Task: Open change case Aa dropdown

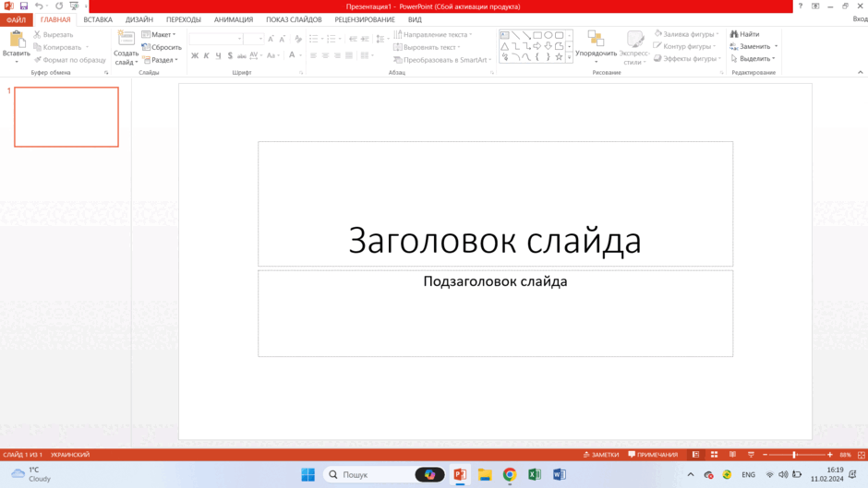Action: [x=272, y=55]
